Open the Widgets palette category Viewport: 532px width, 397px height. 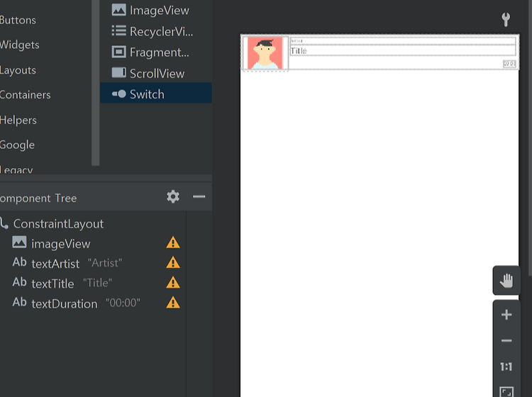[19, 45]
